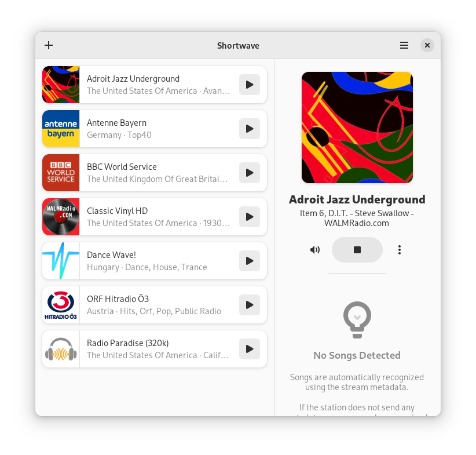Open the three-dot player options menu
The image size is (476, 455).
[400, 250]
